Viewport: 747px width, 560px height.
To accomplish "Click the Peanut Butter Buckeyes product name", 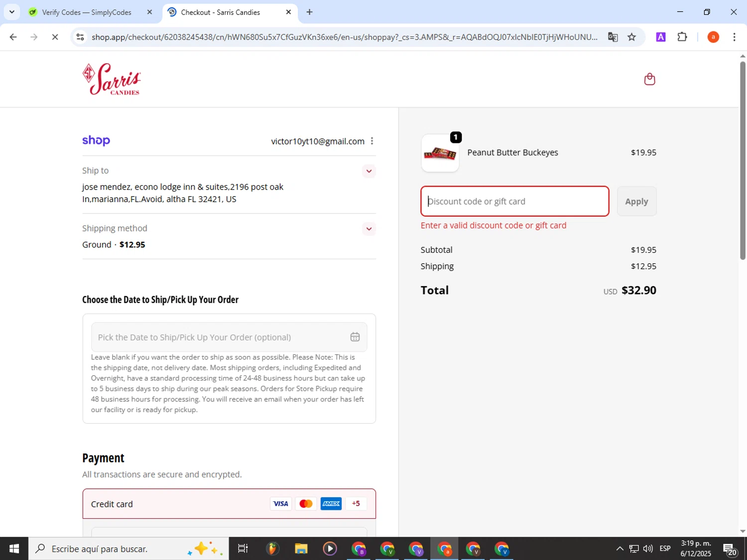I will 512,152.
